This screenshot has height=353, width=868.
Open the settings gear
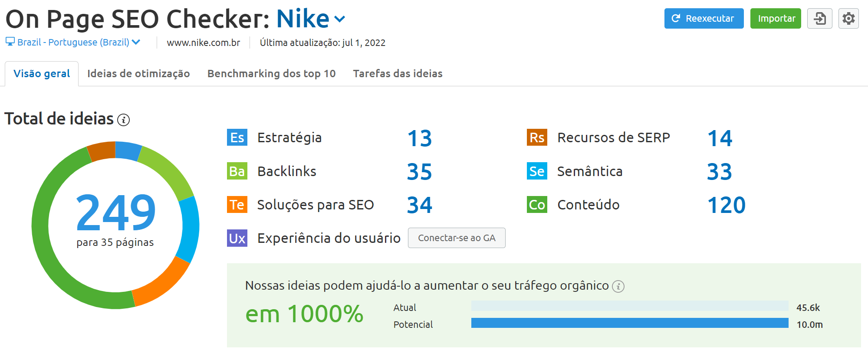pos(848,18)
